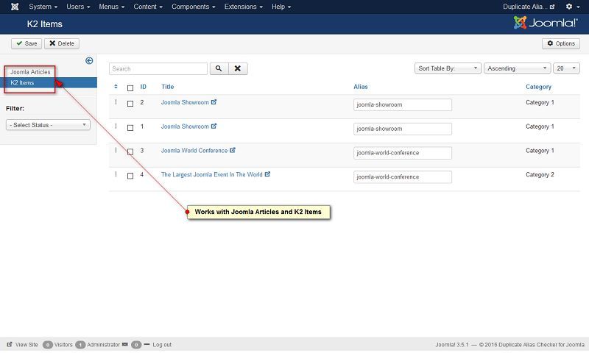Click the Save button
The width and height of the screenshot is (589, 364).
27,43
